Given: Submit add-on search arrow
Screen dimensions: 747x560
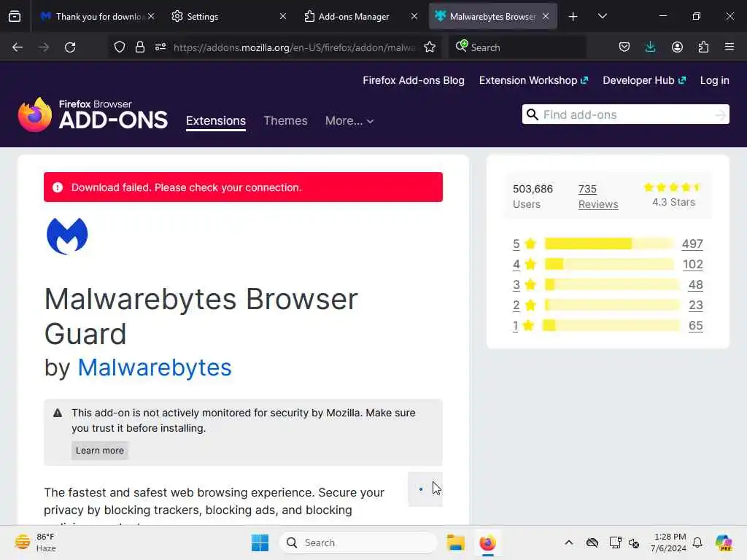Looking at the screenshot, I should point(721,114).
